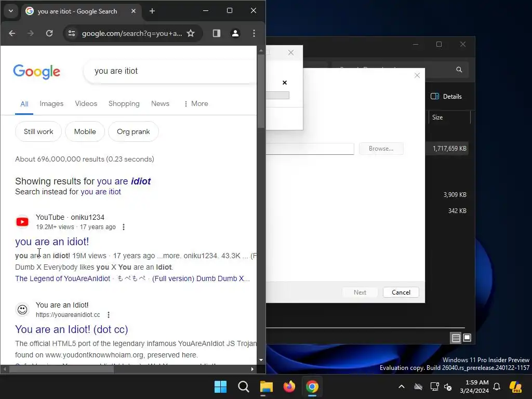Bookmark this page with star icon
Viewport: 532px width, 399px height.
click(191, 33)
